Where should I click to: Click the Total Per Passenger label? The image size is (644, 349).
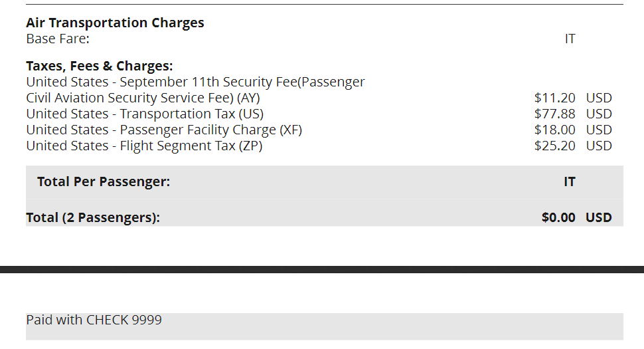tap(104, 181)
